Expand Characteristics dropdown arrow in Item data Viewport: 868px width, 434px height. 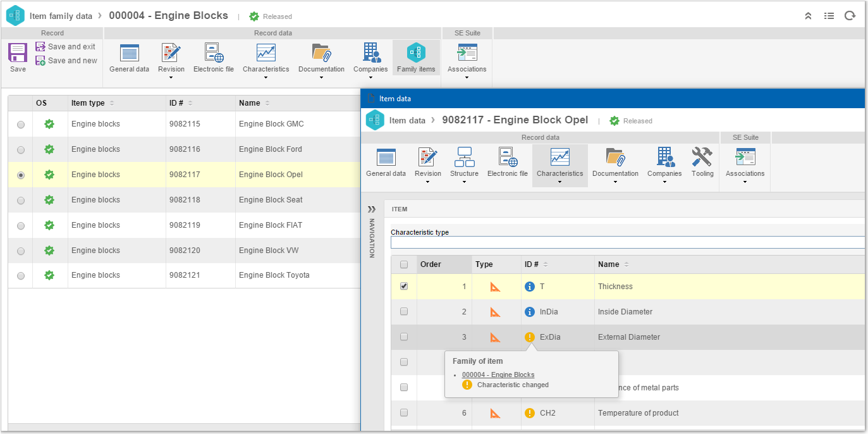click(x=560, y=182)
